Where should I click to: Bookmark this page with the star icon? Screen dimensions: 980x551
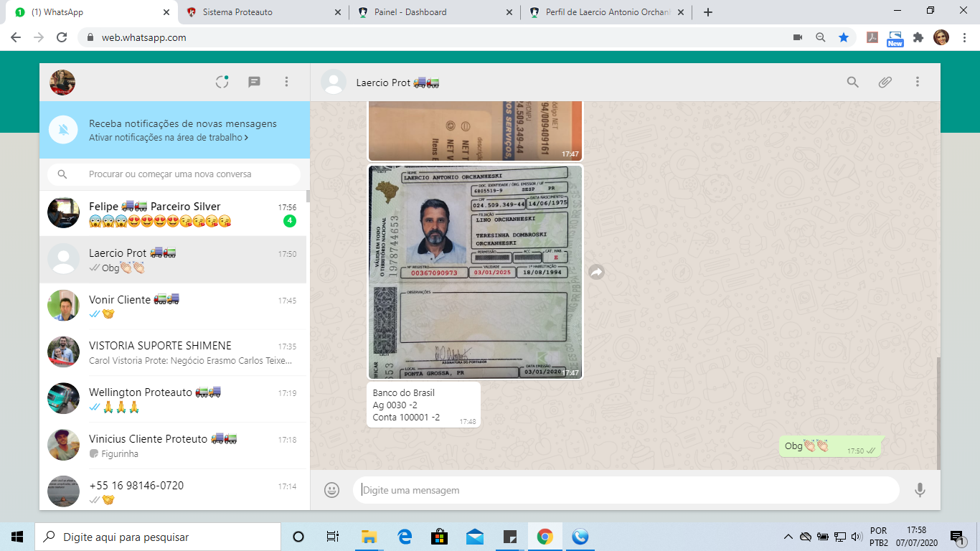[x=844, y=37]
